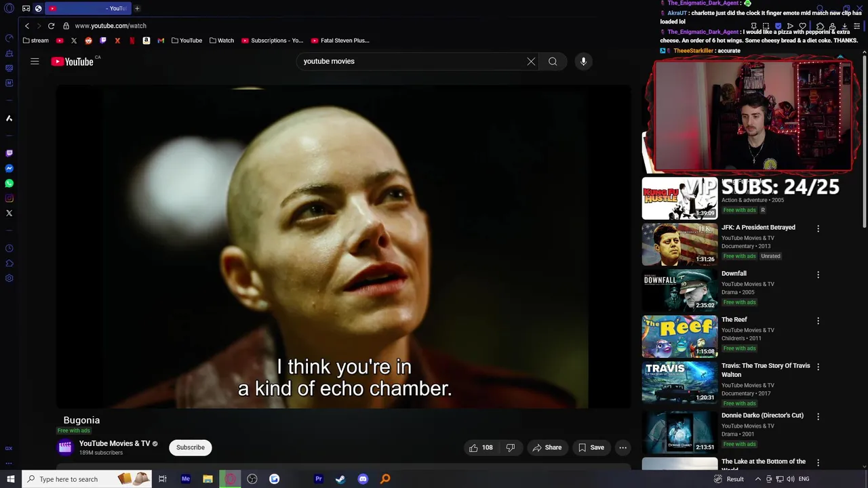Subscribe to YouTube Movies & TV

[191, 447]
